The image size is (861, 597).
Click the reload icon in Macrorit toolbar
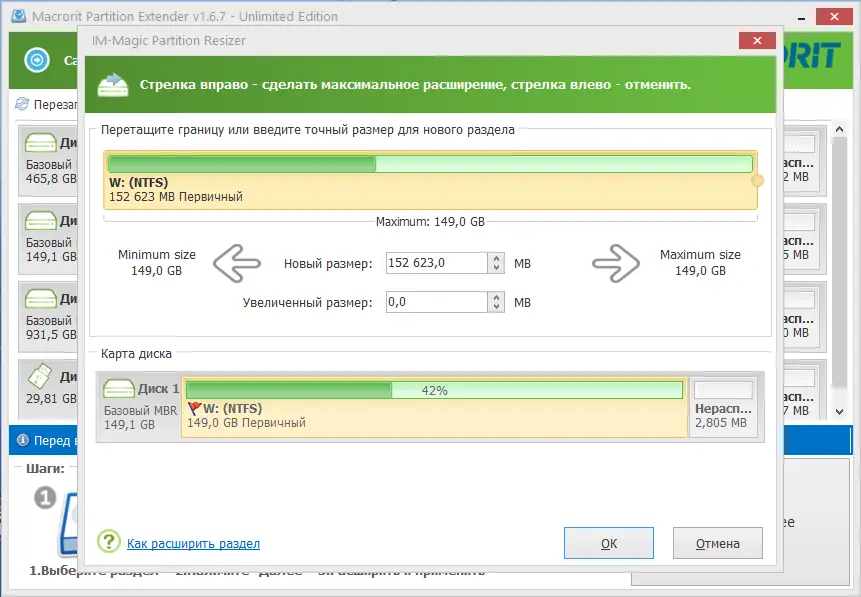22,104
